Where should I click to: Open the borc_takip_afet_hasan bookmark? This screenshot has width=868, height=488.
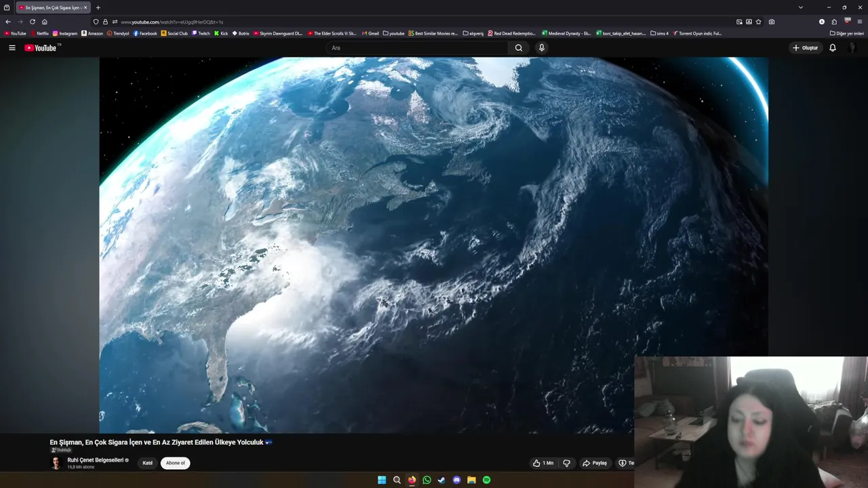[x=620, y=33]
